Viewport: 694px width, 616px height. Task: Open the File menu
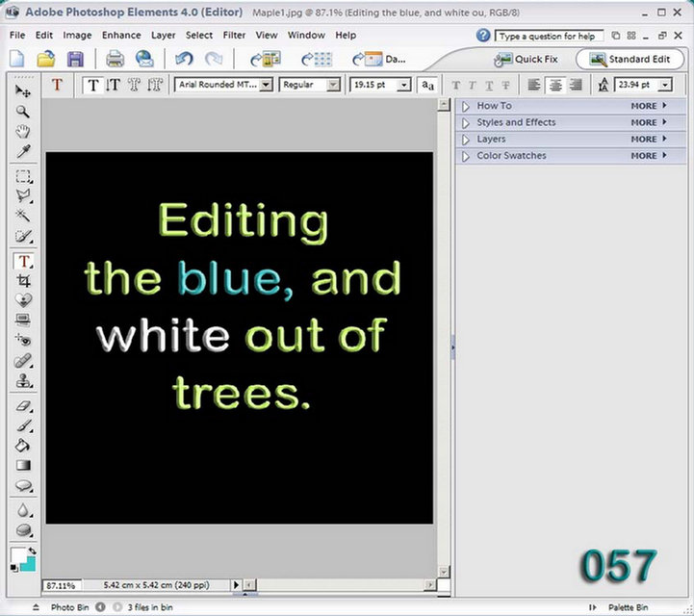pos(17,35)
